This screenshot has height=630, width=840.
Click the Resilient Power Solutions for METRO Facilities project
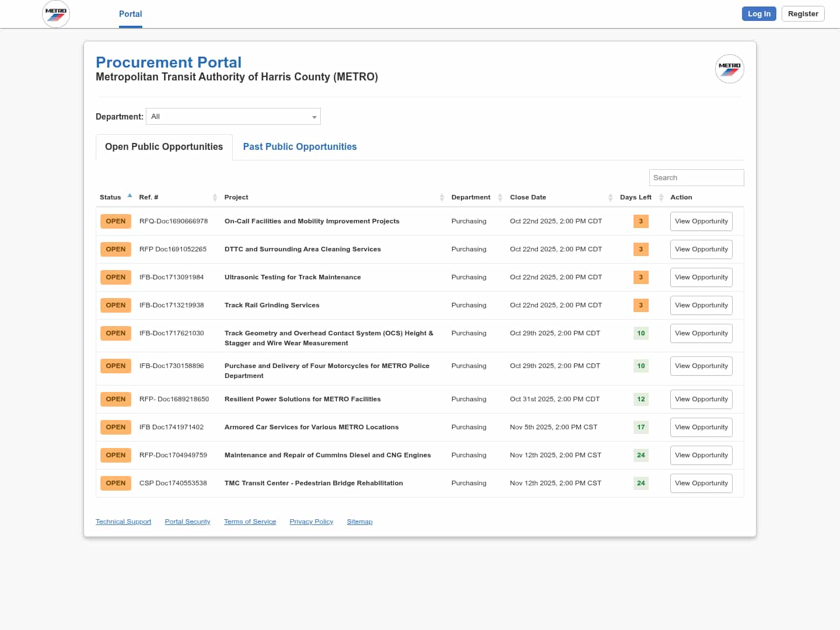click(302, 399)
